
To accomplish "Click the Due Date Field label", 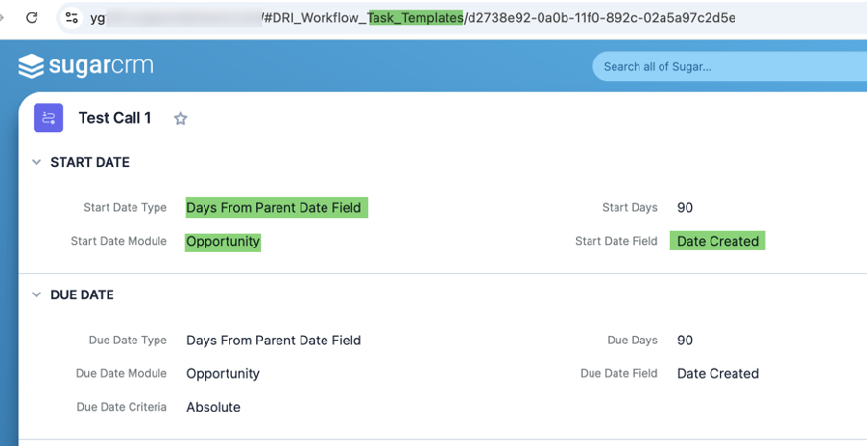I will [x=618, y=373].
